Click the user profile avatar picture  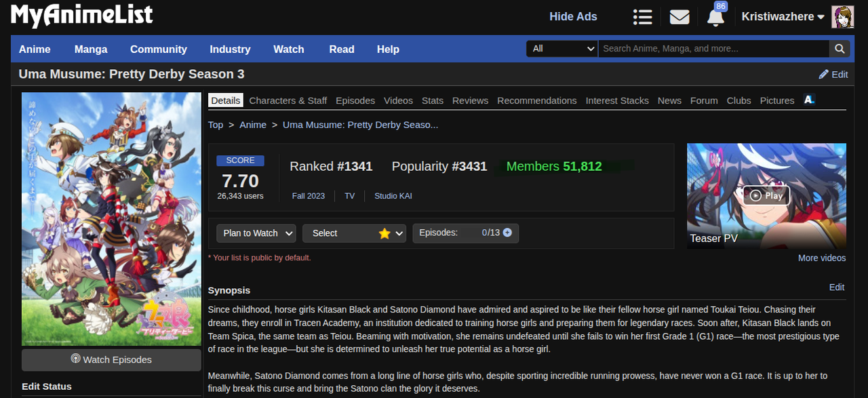point(843,17)
